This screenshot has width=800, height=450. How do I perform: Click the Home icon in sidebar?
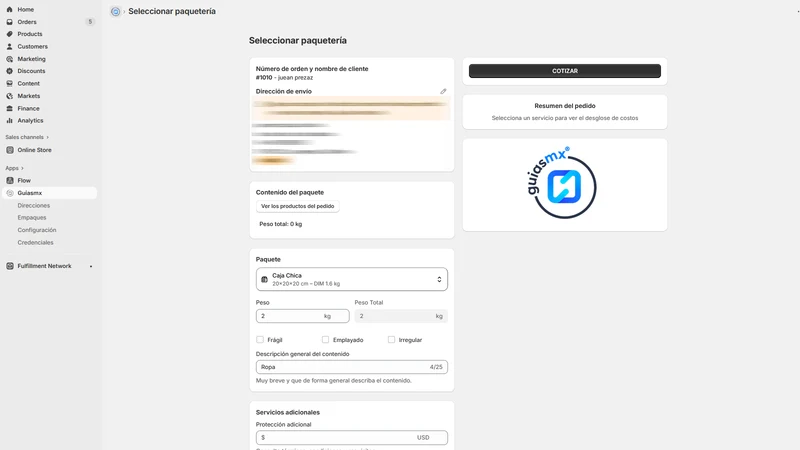pos(9,9)
